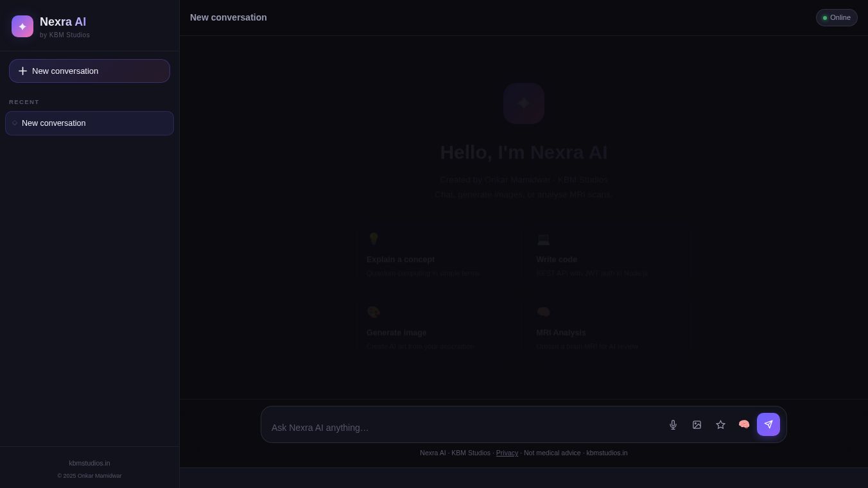Click the image upload icon
The image size is (868, 488).
tap(697, 424)
